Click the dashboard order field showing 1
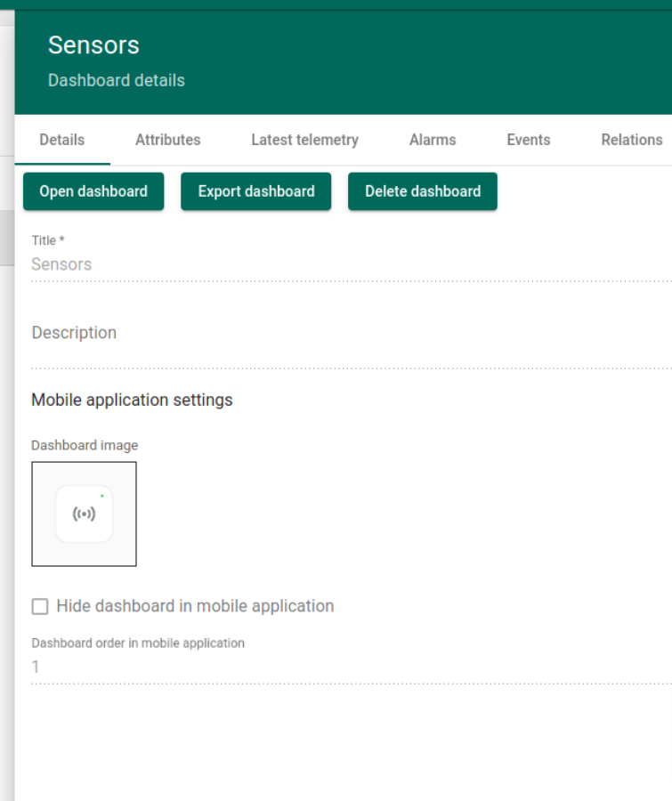The image size is (672, 801). [347, 667]
